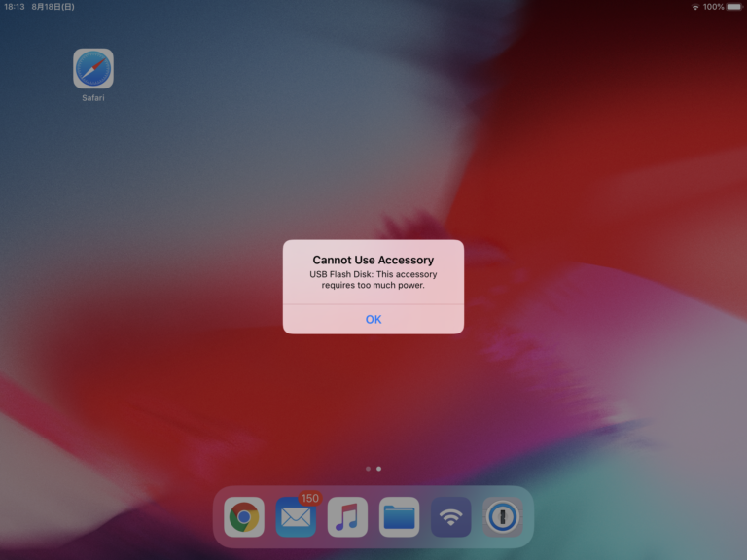The height and width of the screenshot is (560, 747).
Task: Tap the 8月18日(日) date text
Action: 53,7
